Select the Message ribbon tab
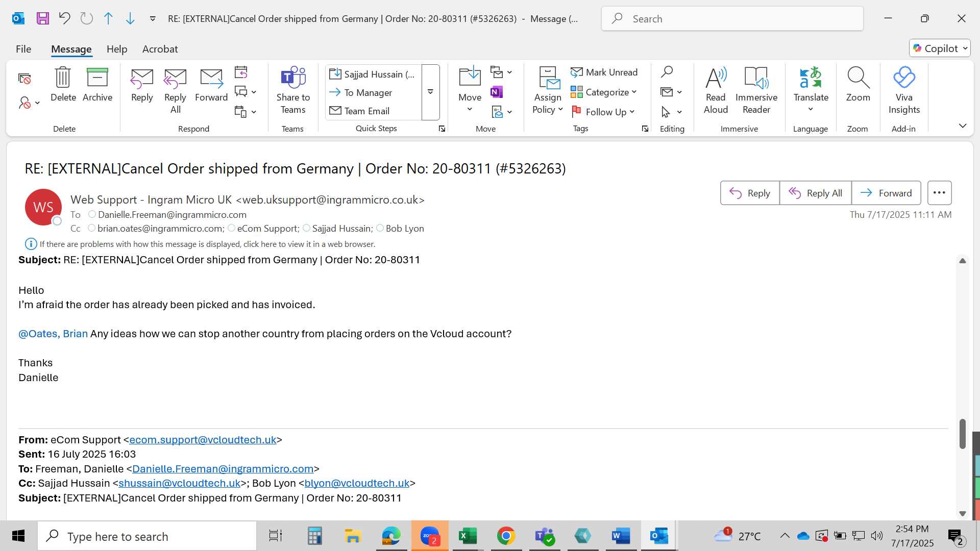Viewport: 980px width, 551px height. click(x=71, y=49)
